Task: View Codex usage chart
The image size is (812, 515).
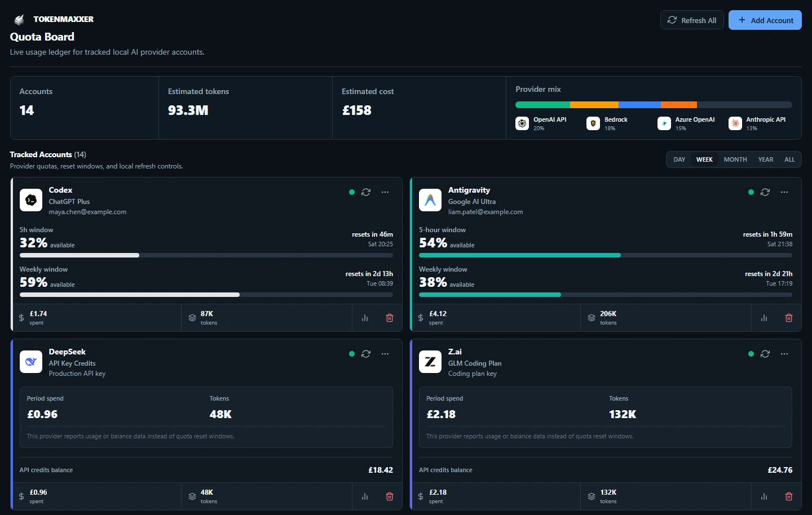Action: (x=365, y=318)
